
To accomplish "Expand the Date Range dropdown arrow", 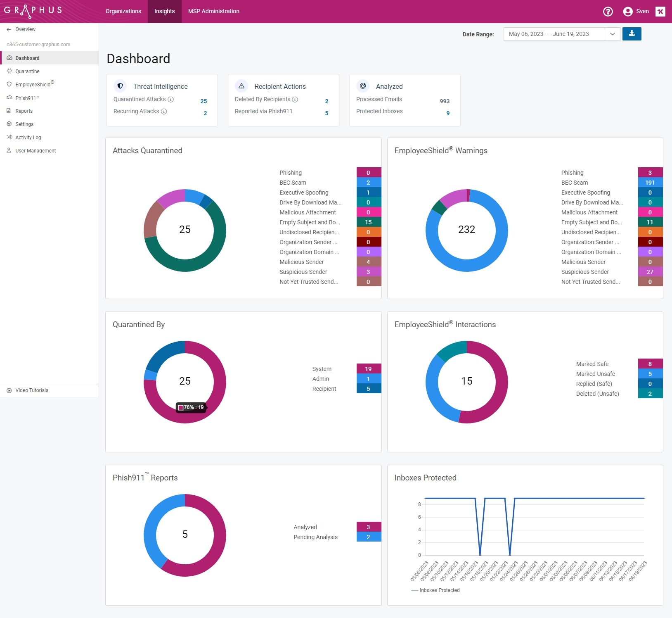I will click(613, 34).
